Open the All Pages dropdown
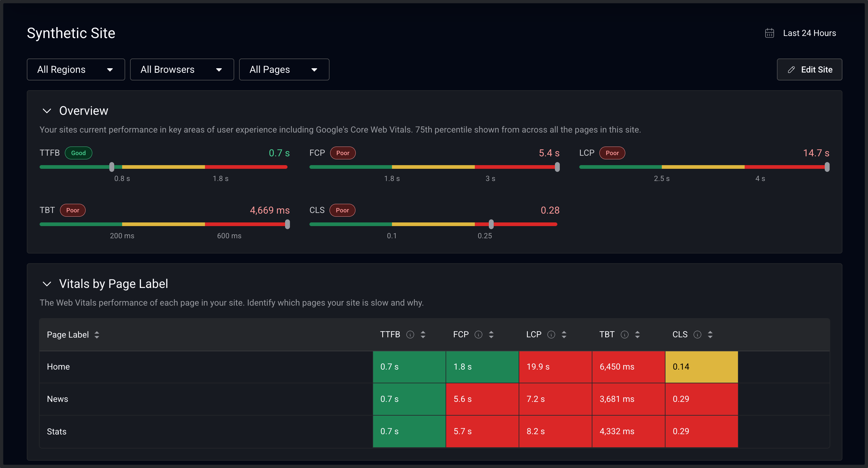The image size is (868, 468). [284, 69]
